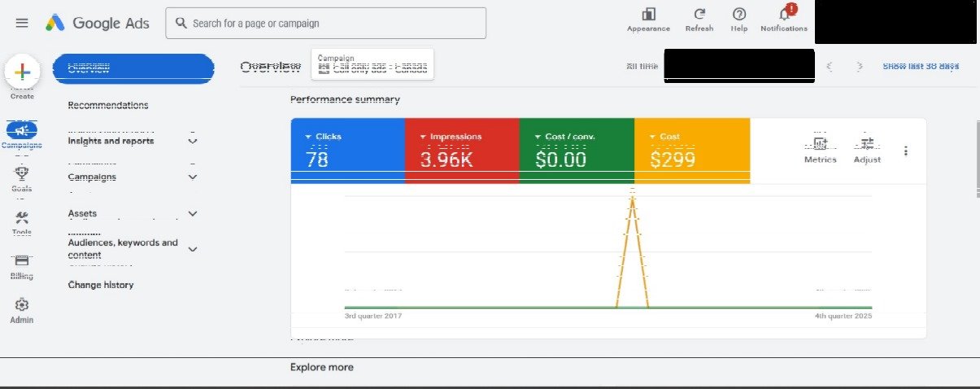Open the Tools wrench icon
This screenshot has width=980, height=389.
(x=22, y=218)
